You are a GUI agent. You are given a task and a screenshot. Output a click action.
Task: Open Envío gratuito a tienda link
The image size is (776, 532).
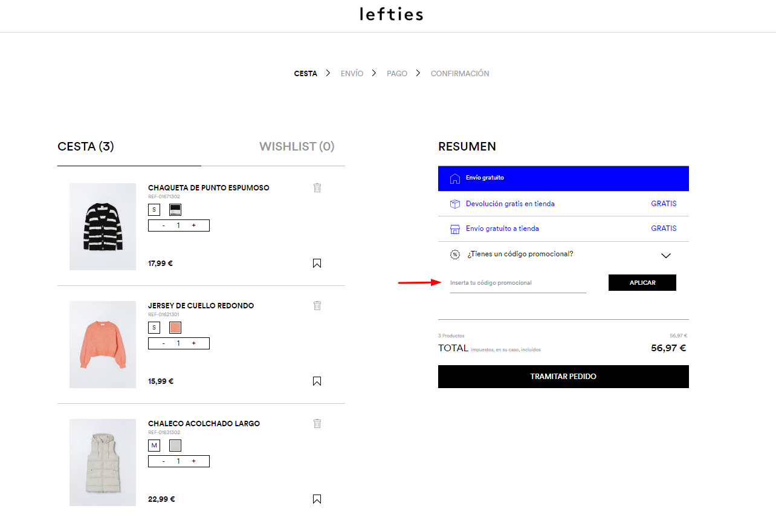pyautogui.click(x=502, y=229)
